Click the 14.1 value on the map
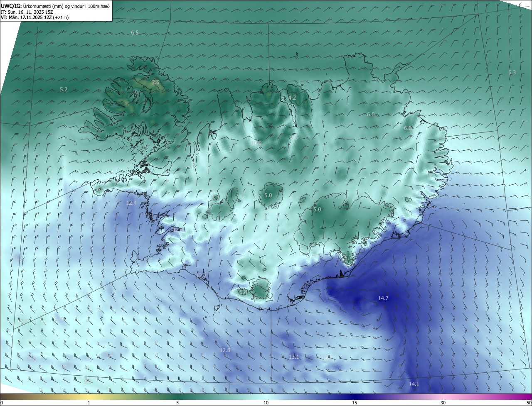The image size is (532, 406). [x=414, y=384]
